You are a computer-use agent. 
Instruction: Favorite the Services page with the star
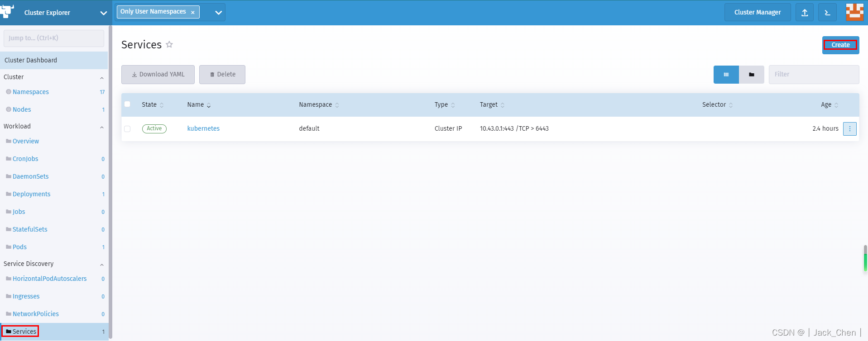click(x=169, y=44)
